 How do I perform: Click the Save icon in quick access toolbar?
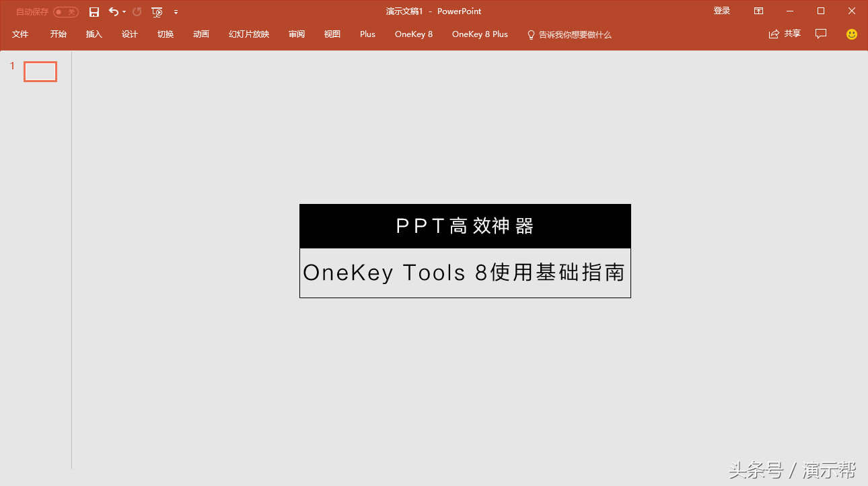pyautogui.click(x=94, y=11)
